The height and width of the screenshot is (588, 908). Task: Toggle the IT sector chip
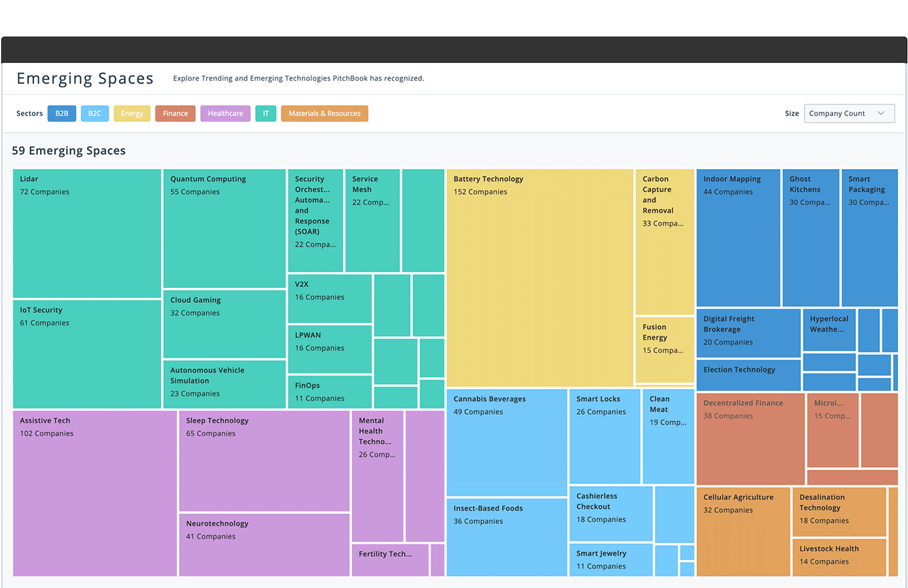click(266, 113)
